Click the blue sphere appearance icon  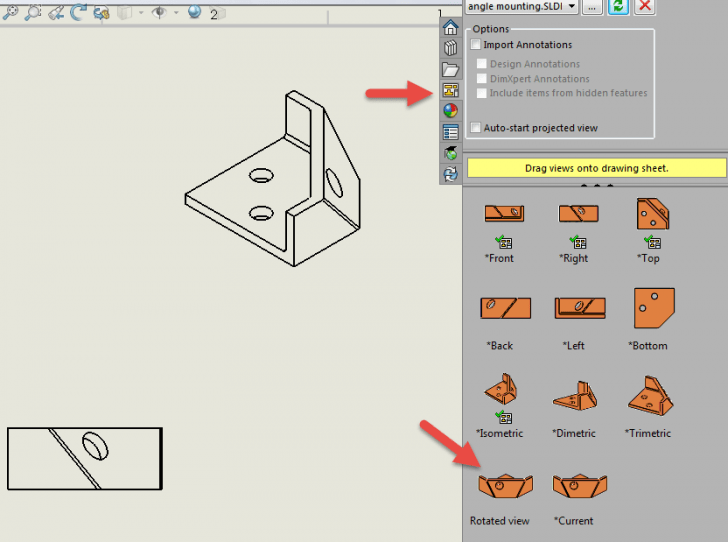pos(195,12)
